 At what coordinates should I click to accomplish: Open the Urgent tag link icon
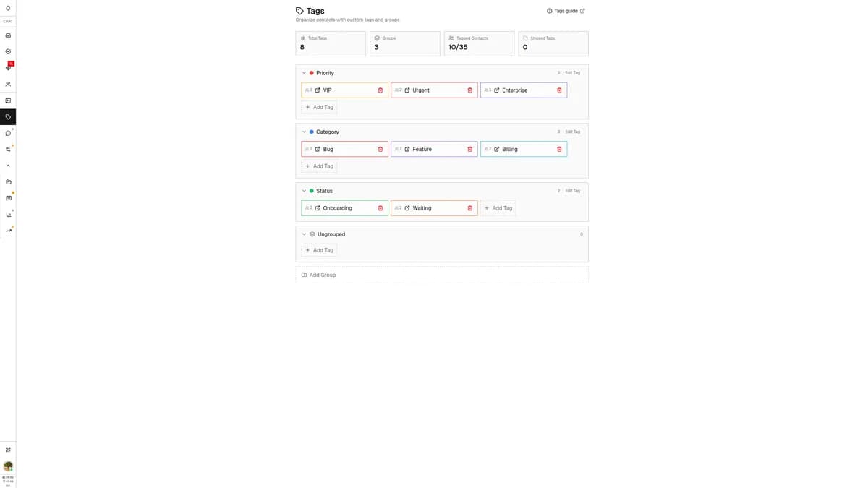[407, 90]
